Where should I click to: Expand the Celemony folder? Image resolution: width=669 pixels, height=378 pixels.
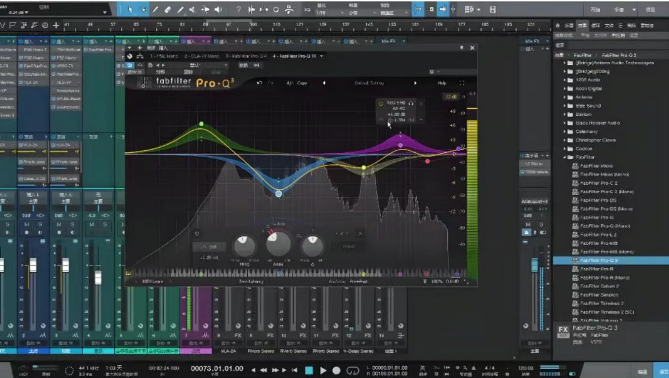pos(564,131)
